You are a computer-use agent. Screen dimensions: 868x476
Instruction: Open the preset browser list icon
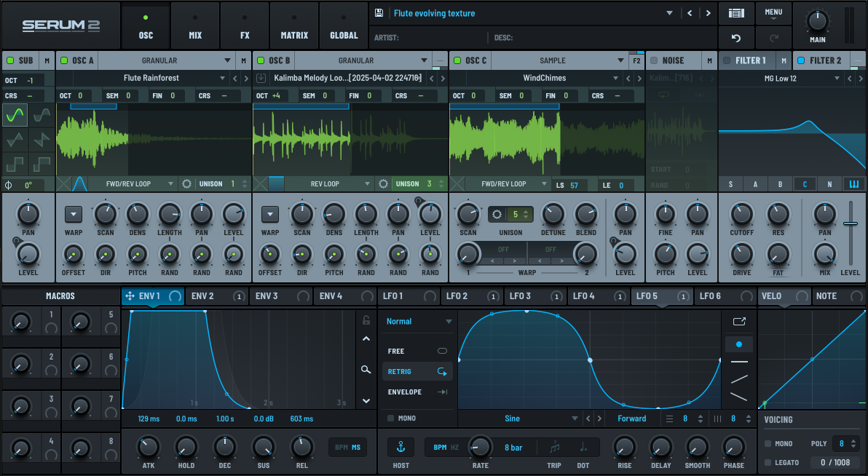tap(735, 12)
